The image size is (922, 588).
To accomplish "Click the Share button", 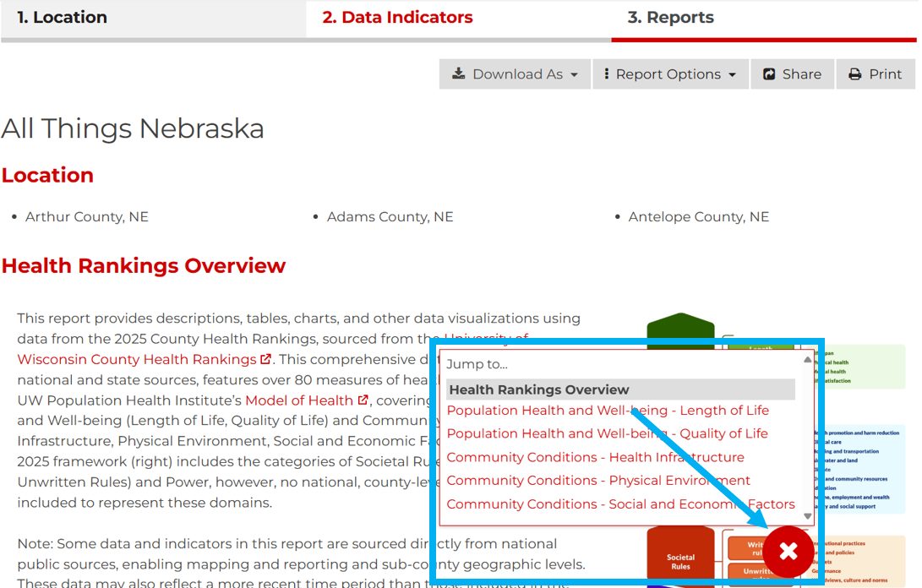I will (792, 74).
